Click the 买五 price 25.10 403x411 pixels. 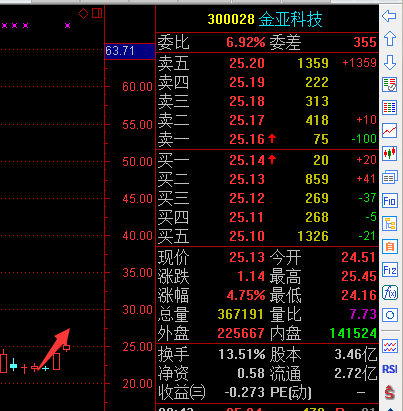247,236
